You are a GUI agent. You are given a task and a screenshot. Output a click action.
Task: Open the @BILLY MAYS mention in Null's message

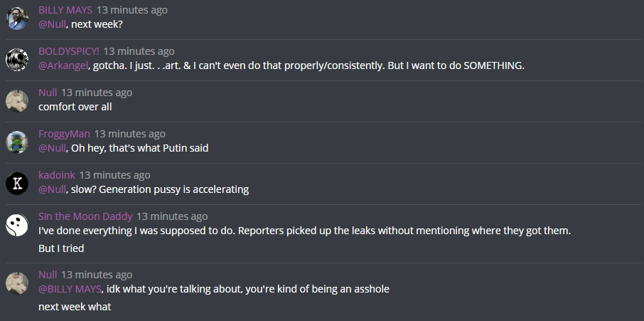point(70,289)
